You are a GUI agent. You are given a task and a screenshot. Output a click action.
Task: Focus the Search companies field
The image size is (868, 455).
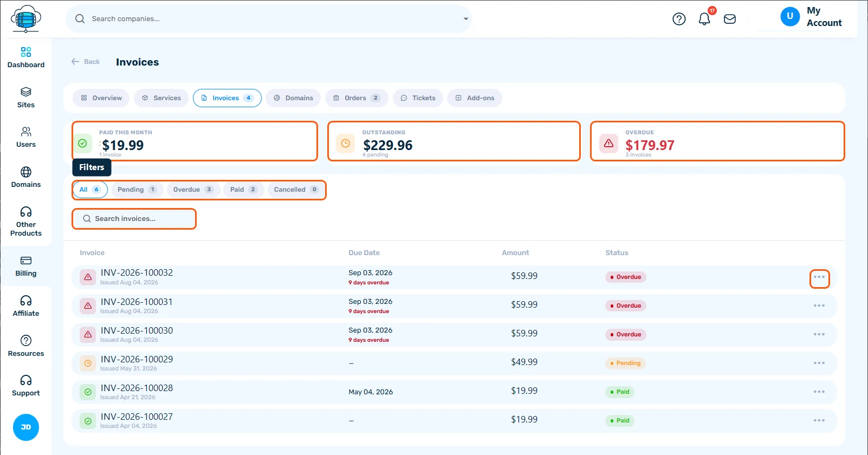pos(268,19)
